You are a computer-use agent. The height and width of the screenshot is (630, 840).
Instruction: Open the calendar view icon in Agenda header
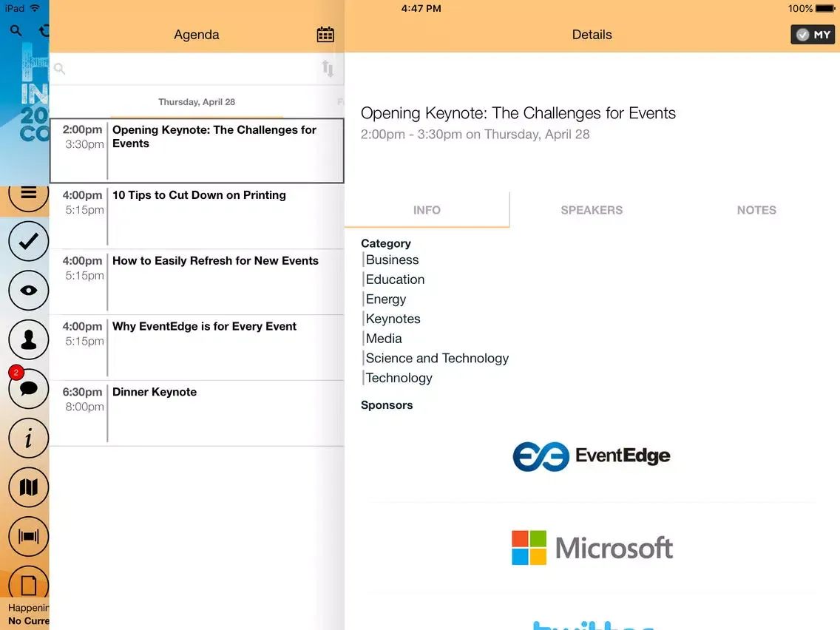pyautogui.click(x=325, y=34)
